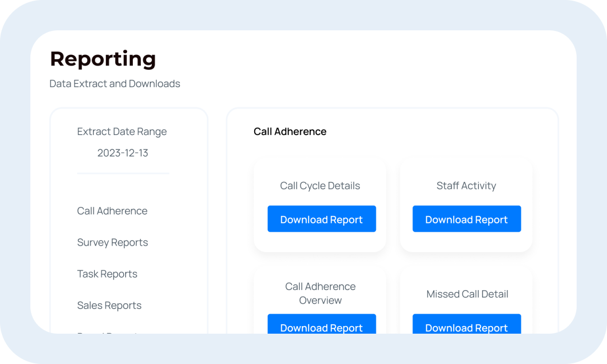The width and height of the screenshot is (607, 364).
Task: Open the Call Adherence Overview card
Action: (320, 293)
